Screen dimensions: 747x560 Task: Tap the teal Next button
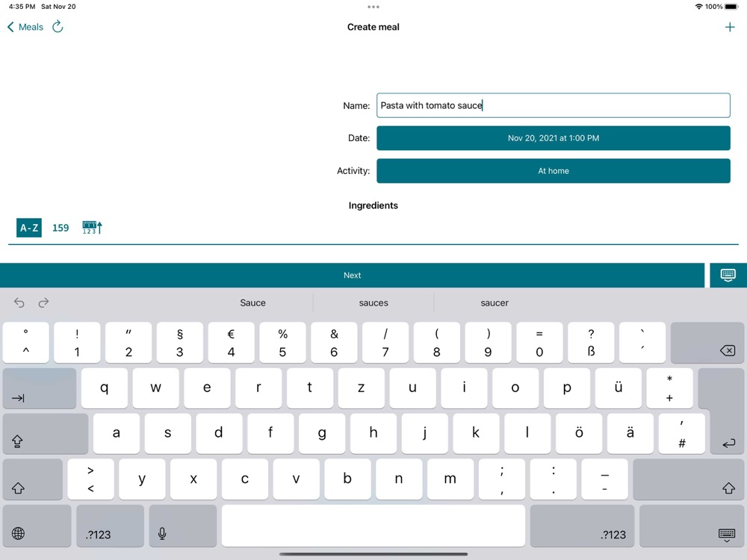[x=352, y=276]
